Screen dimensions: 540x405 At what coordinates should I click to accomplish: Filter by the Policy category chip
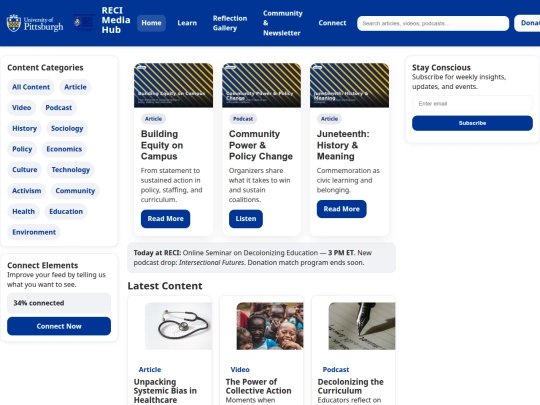(22, 149)
